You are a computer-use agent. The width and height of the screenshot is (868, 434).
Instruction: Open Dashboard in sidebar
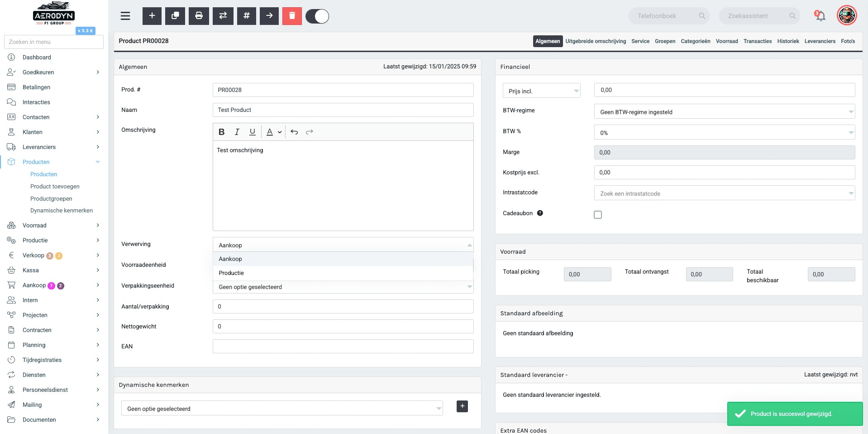[37, 57]
